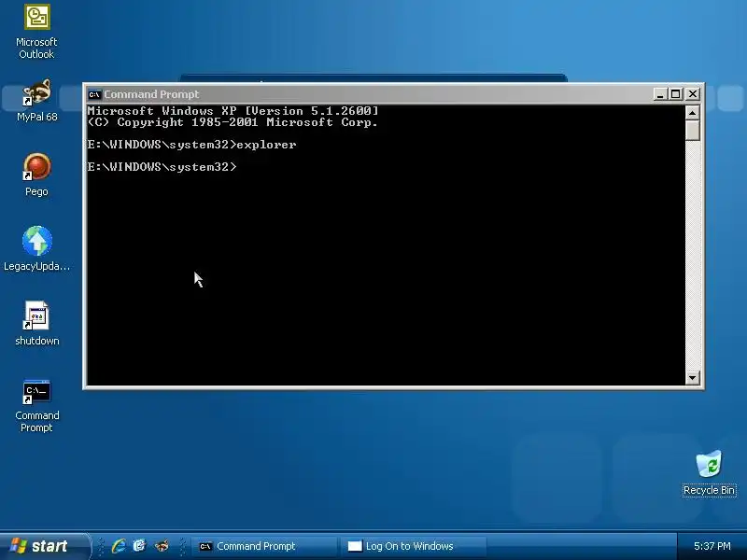Click the 'Microsoft Windows XP [Version 5.1.2600]' line
The width and height of the screenshot is (747, 560).
tap(233, 111)
